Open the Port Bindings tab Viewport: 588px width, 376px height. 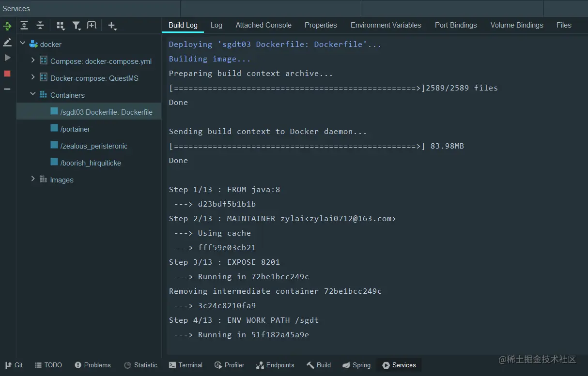(x=456, y=25)
